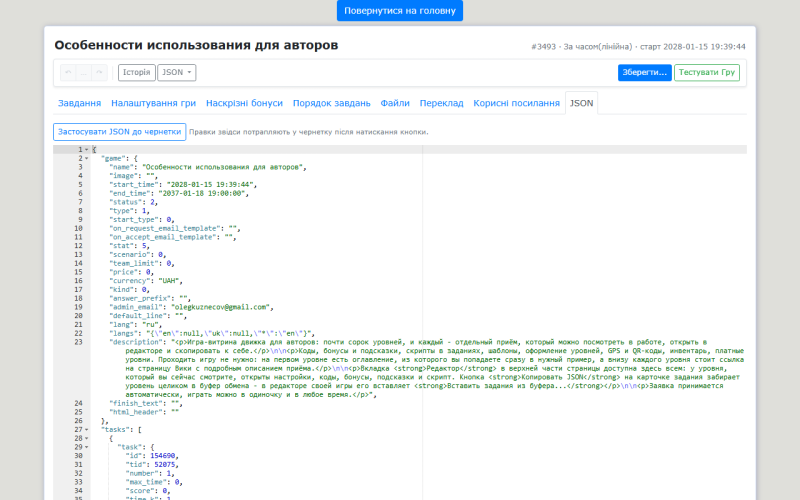
Task: Click the undo arrow icon
Action: coord(68,72)
